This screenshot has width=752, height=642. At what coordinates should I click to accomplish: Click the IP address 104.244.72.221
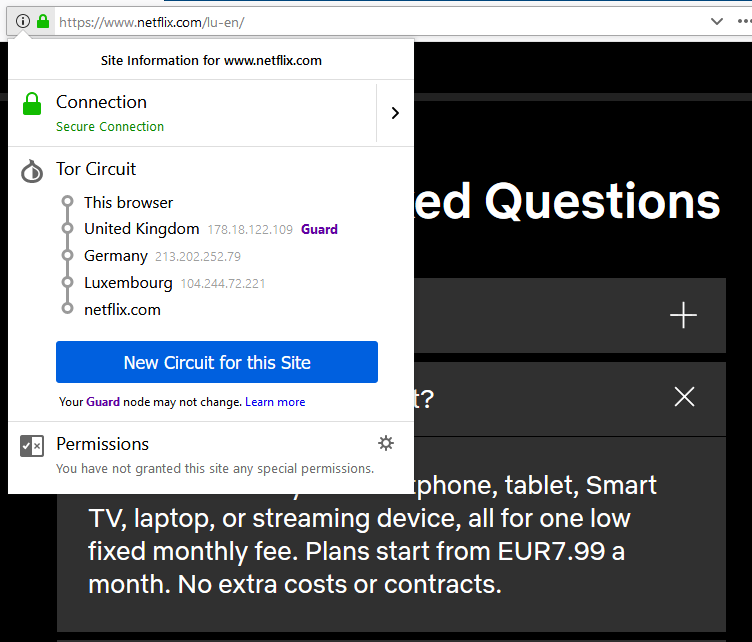[223, 284]
